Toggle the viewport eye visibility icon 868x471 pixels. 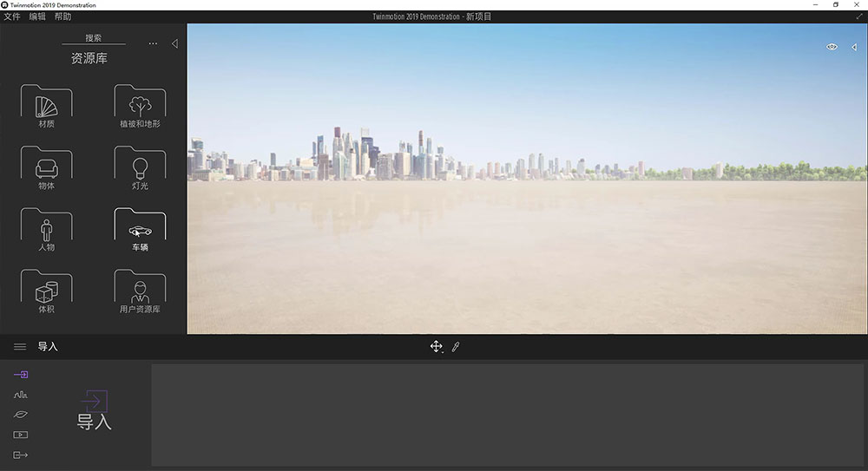click(x=832, y=47)
